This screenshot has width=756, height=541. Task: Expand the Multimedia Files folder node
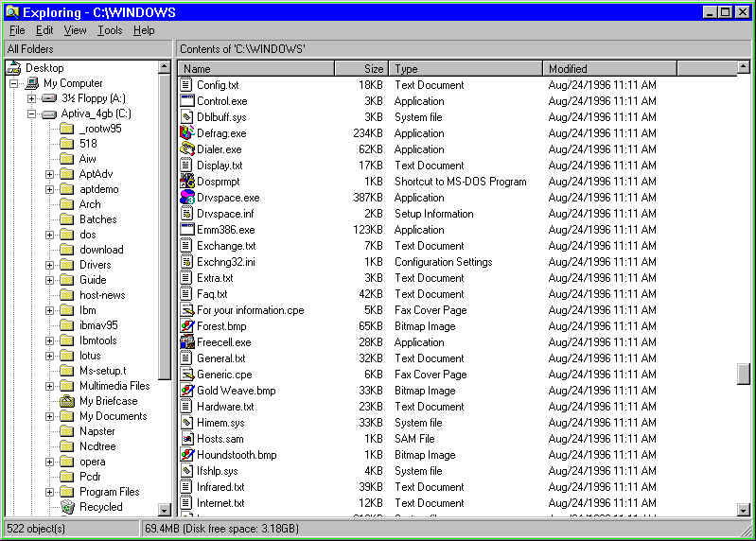click(x=49, y=386)
